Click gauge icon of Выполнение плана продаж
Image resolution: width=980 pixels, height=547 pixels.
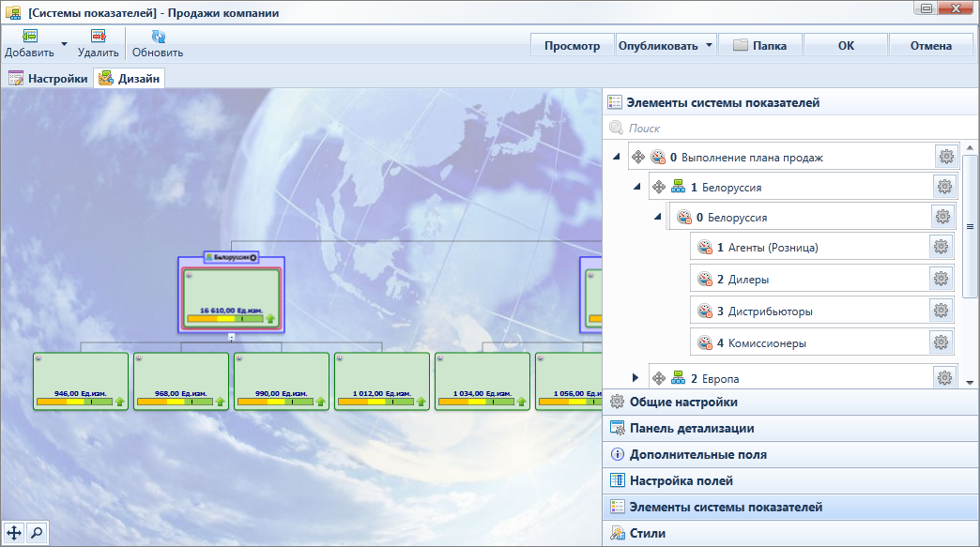pos(658,157)
